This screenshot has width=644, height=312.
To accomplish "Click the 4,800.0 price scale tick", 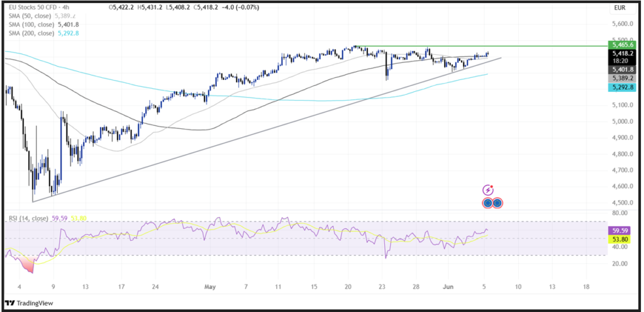I will (623, 154).
